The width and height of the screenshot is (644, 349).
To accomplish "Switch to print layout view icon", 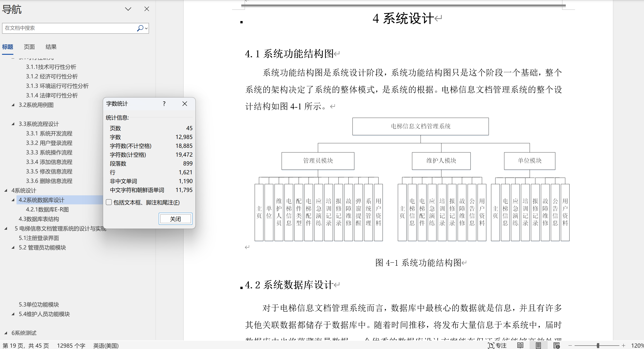I will point(538,346).
